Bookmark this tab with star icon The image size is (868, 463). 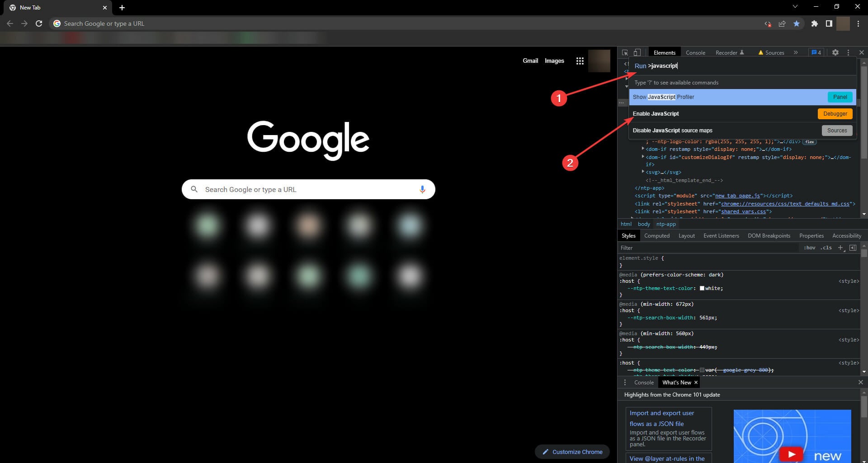click(797, 23)
